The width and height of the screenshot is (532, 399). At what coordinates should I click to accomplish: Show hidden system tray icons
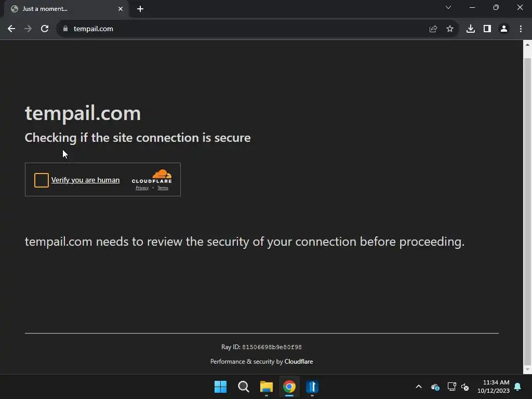[x=419, y=387]
